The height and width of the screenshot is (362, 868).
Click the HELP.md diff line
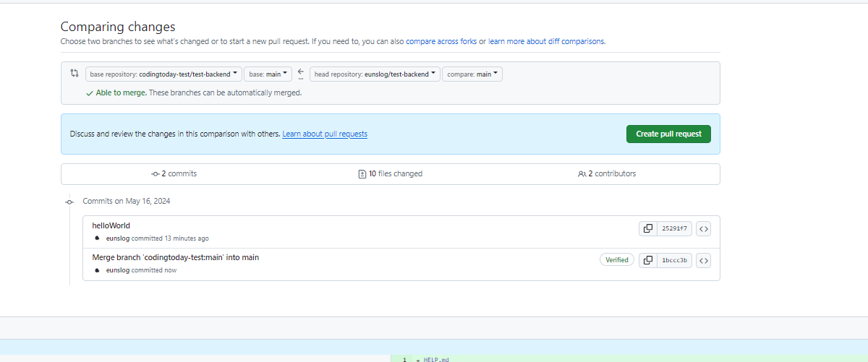[436, 359]
